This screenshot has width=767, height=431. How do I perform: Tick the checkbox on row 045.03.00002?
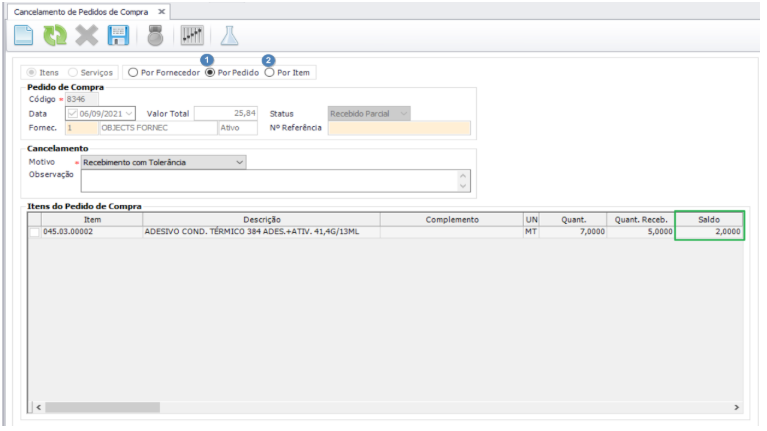point(35,232)
